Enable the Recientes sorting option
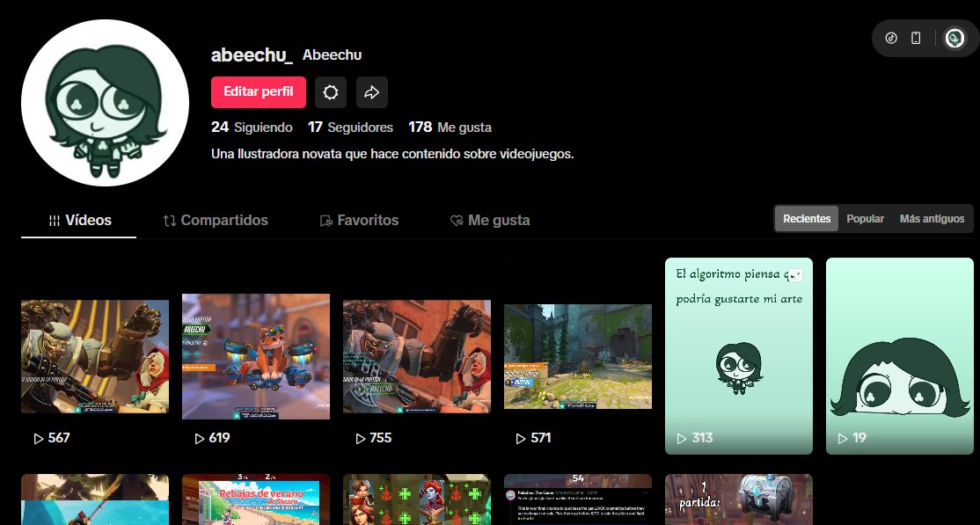 [806, 218]
